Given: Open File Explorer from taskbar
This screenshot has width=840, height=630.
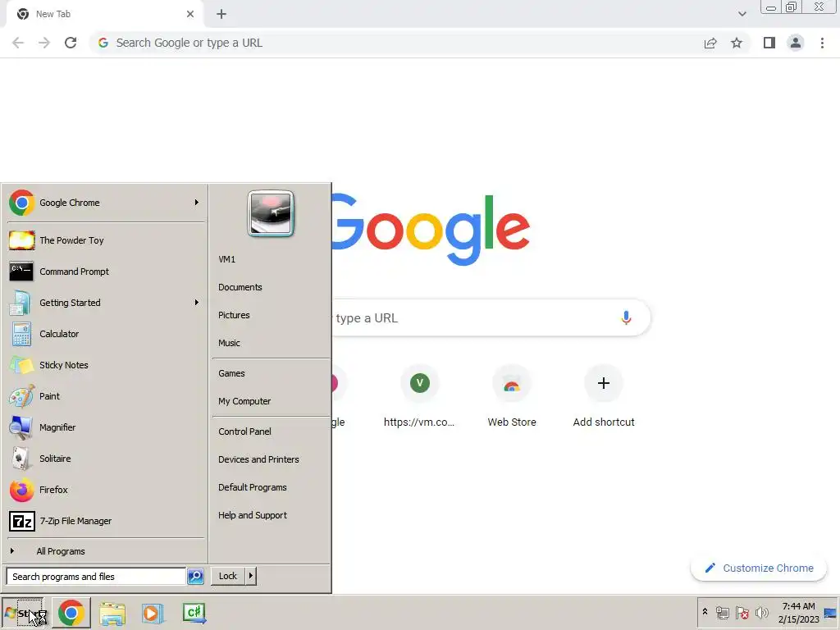Looking at the screenshot, I should click(112, 614).
